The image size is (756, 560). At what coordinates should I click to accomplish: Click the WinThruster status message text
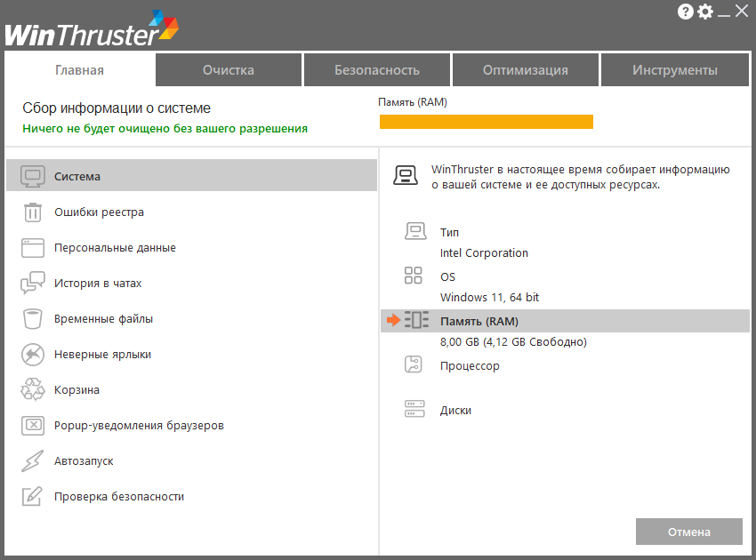click(x=581, y=177)
